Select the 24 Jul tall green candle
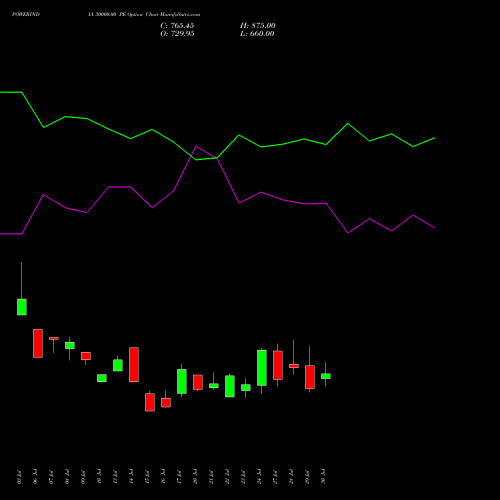 [x=262, y=368]
